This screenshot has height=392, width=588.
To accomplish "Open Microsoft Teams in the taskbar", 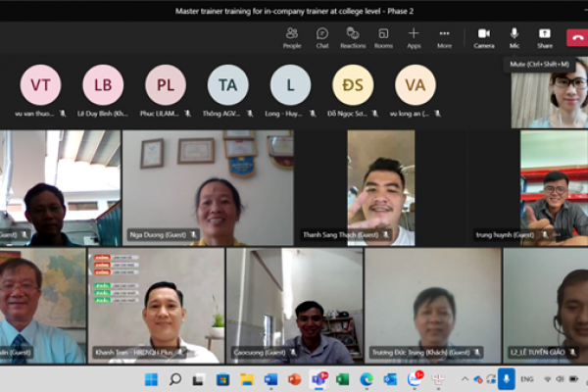I will tap(318, 379).
